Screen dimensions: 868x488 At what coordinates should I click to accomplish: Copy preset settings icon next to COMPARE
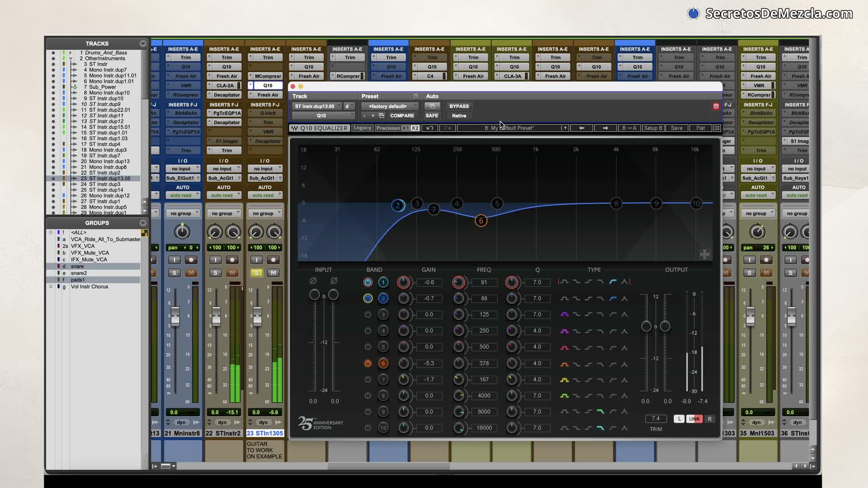click(x=382, y=116)
